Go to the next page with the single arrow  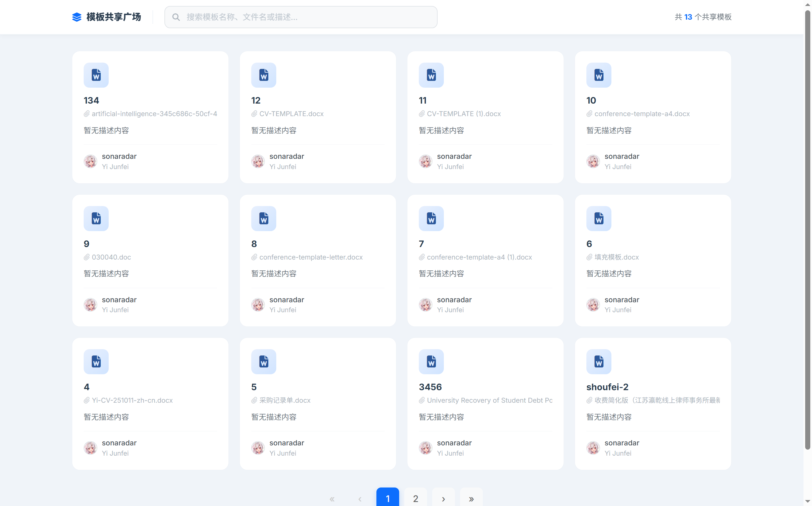click(443, 499)
